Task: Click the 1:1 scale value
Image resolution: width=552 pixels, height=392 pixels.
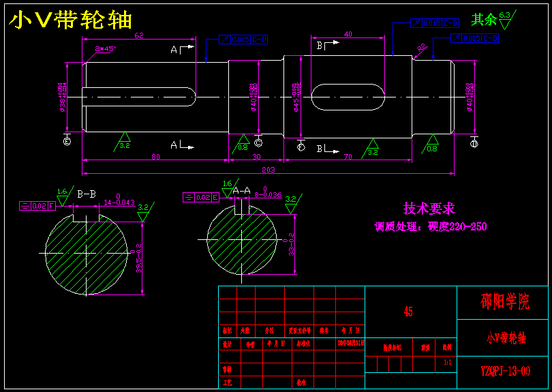Action: pyautogui.click(x=448, y=362)
